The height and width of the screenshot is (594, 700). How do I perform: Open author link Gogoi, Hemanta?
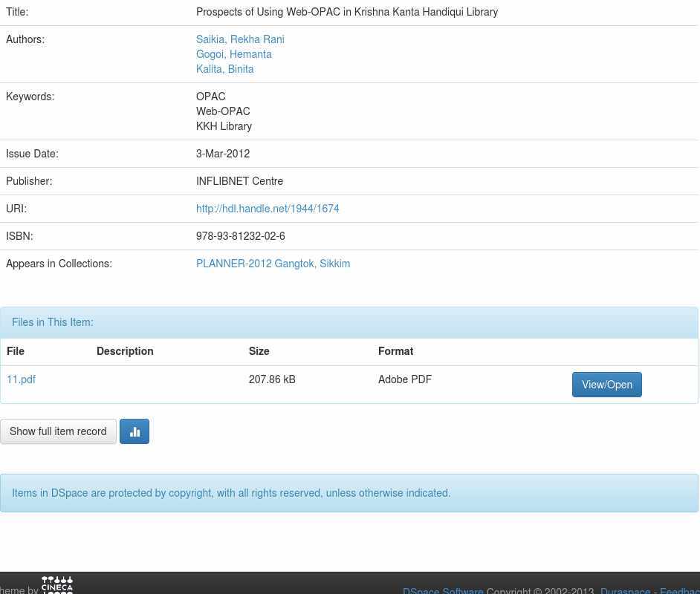click(x=233, y=54)
